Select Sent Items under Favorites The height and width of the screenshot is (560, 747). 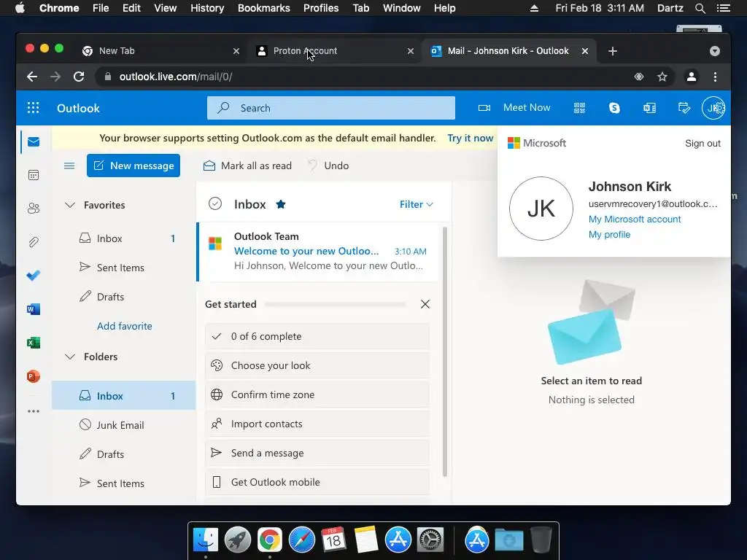pyautogui.click(x=124, y=268)
